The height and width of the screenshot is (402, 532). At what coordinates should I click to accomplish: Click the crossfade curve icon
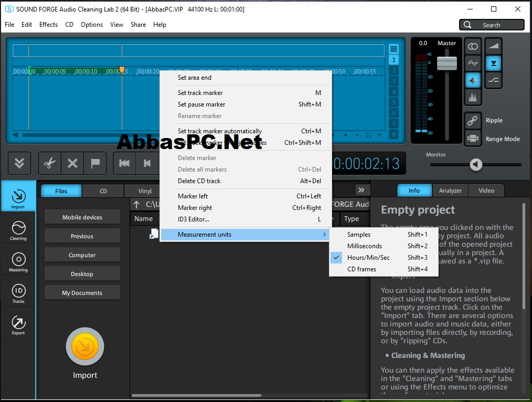[493, 80]
